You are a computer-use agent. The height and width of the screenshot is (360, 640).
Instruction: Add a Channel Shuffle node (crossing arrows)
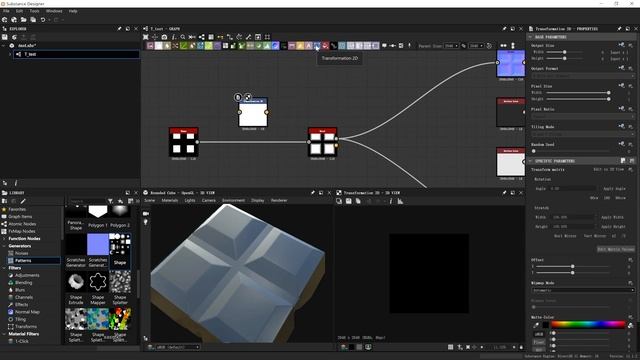coord(176,46)
